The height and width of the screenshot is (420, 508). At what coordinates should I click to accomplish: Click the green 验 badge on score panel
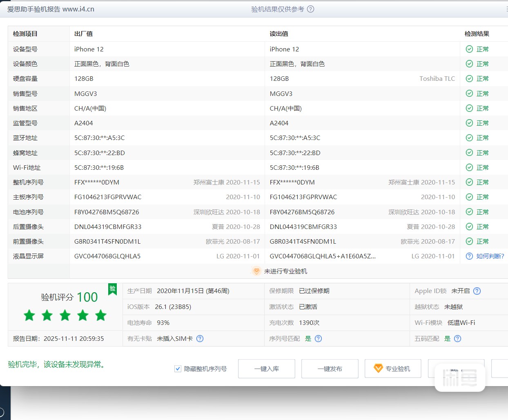[112, 289]
